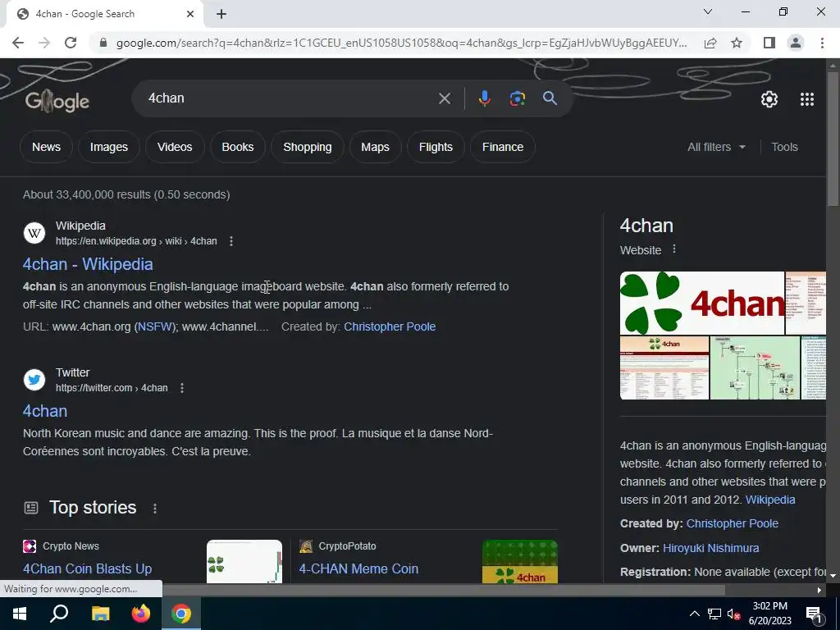The height and width of the screenshot is (630, 840).
Task: View site information via lock icon
Action: [x=103, y=43]
